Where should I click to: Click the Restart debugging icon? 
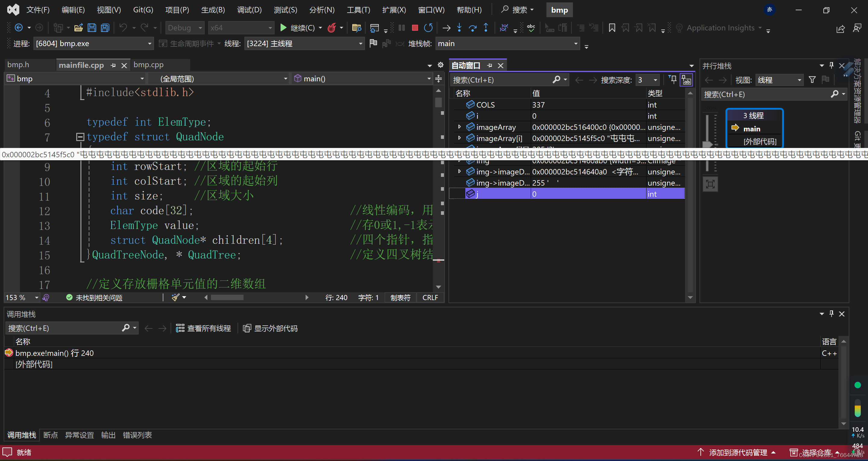(428, 28)
